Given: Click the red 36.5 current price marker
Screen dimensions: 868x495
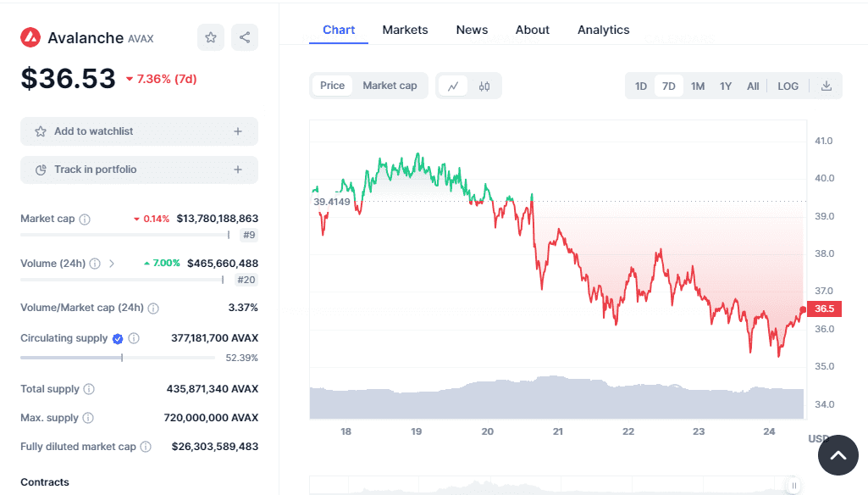Looking at the screenshot, I should click(x=824, y=309).
